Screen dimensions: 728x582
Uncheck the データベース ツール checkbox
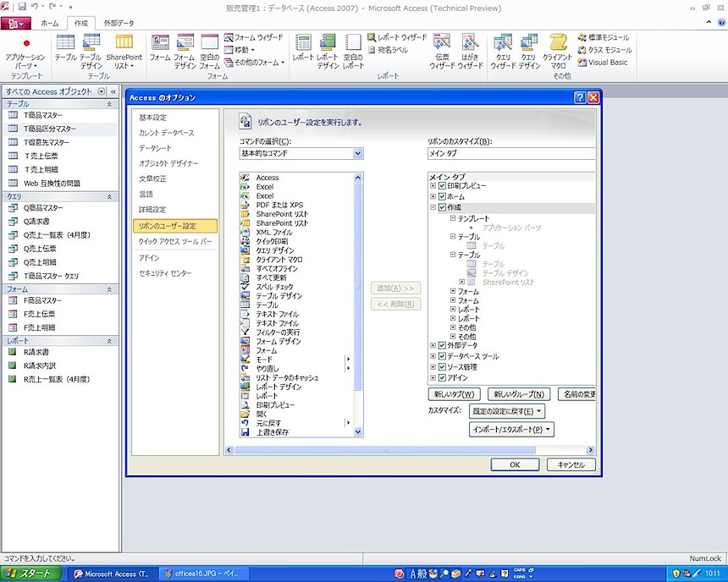442,356
